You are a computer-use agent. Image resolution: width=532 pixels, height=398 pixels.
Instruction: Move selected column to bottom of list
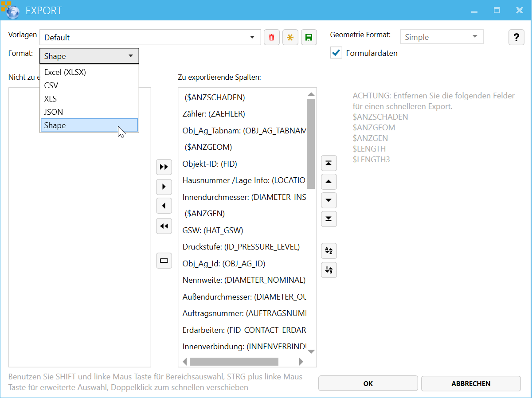click(x=329, y=219)
